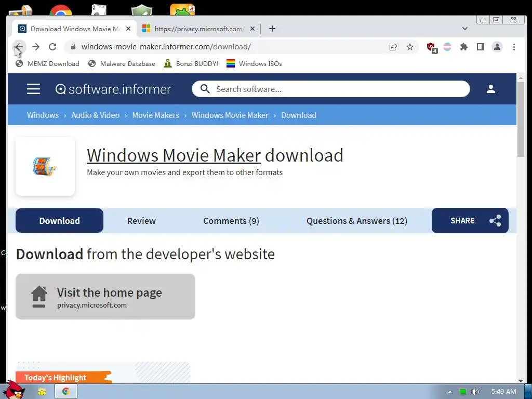Click the Chrome desktop icon behind browser
Screen dimensions: 532x399
[x=61, y=10]
